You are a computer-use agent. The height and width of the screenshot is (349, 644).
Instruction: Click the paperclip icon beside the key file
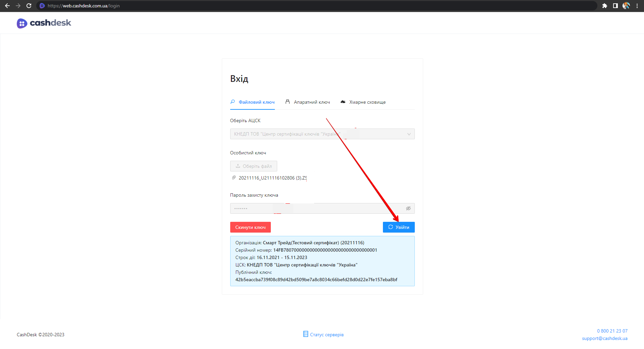click(x=234, y=178)
